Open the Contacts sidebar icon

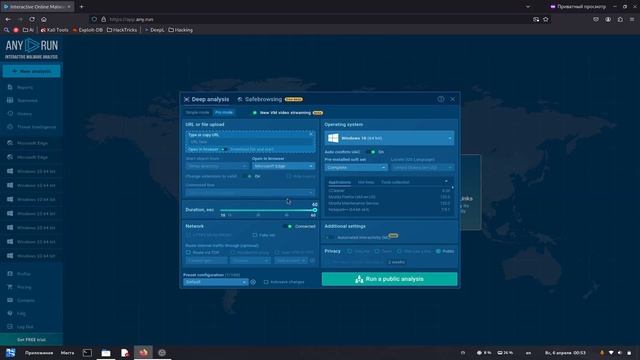10,300
